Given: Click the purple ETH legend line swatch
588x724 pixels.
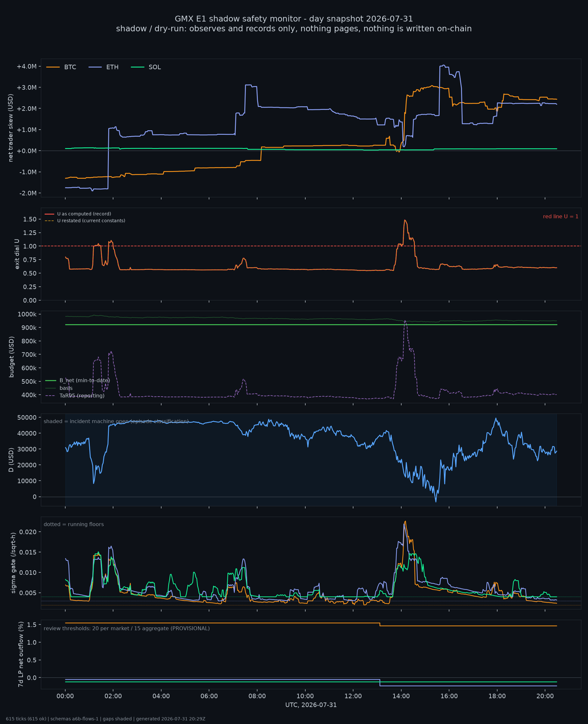Looking at the screenshot, I should (x=95, y=67).
